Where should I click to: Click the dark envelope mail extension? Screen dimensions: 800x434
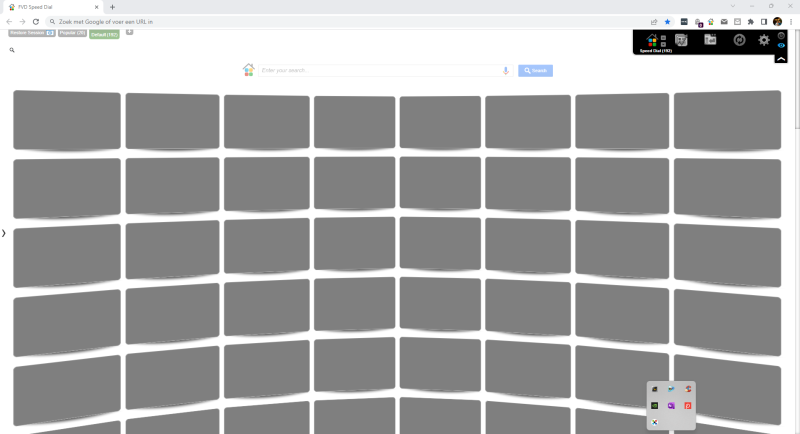pos(724,22)
